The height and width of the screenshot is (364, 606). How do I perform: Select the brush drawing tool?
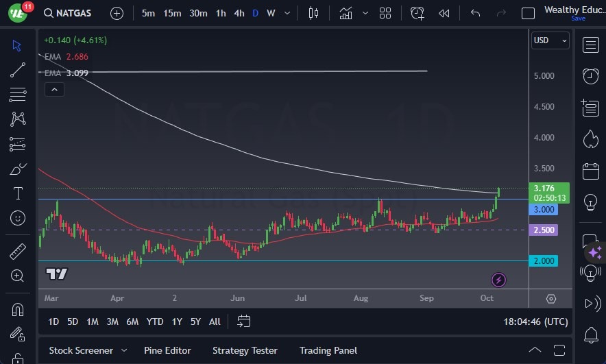point(18,169)
